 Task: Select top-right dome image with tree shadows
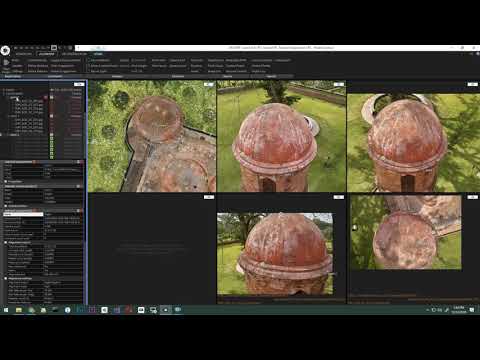413,143
